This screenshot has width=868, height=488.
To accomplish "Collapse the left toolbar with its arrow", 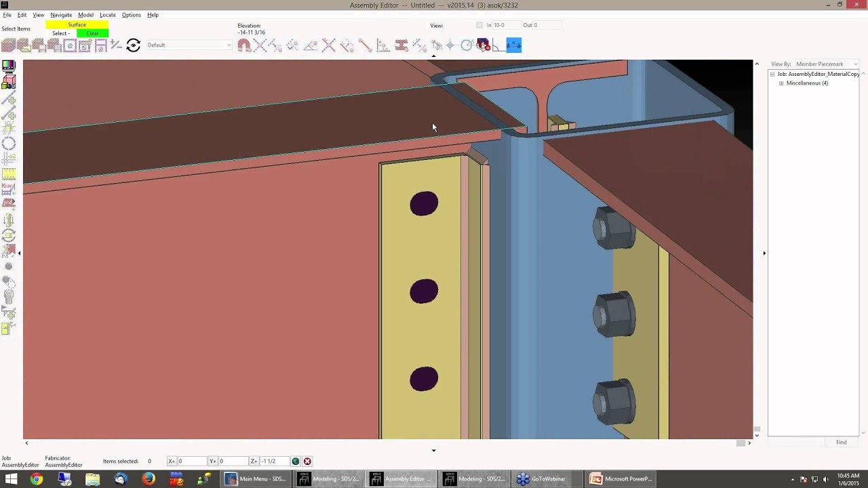I will (x=19, y=253).
